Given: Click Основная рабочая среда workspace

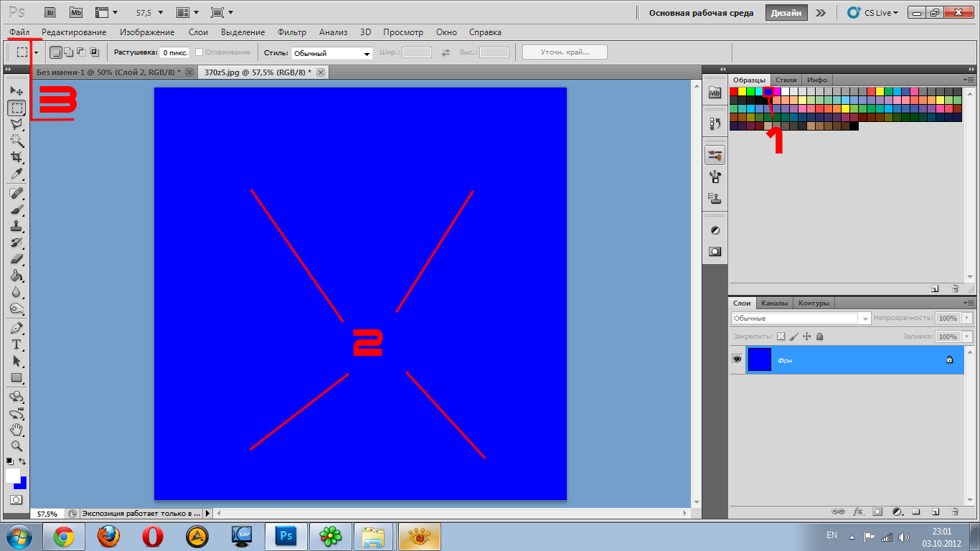Looking at the screenshot, I should (701, 13).
